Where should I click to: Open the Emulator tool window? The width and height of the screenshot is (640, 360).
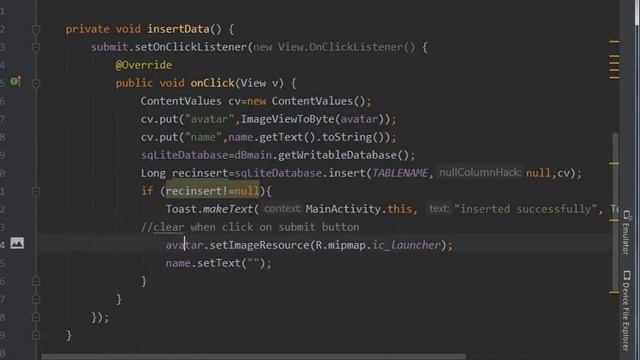626,233
